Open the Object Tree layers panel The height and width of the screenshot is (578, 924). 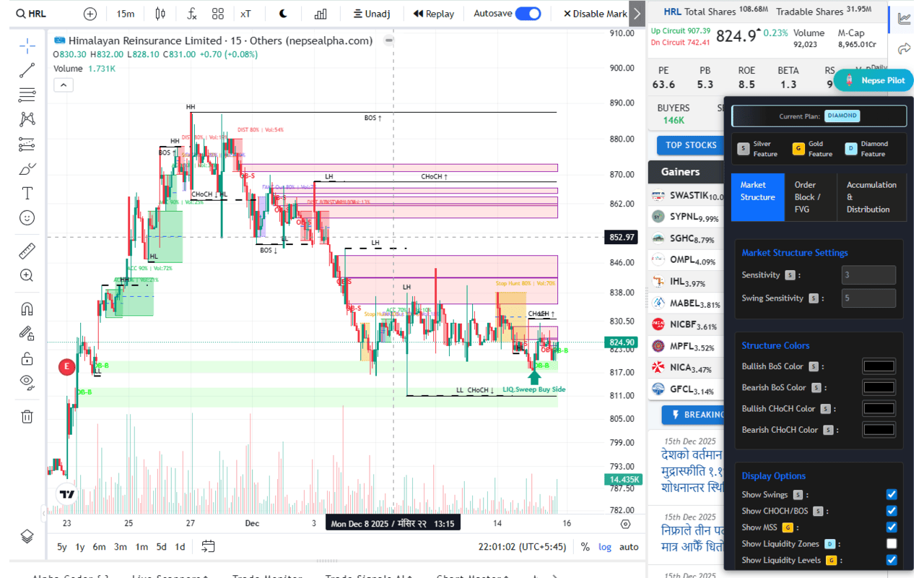(27, 536)
